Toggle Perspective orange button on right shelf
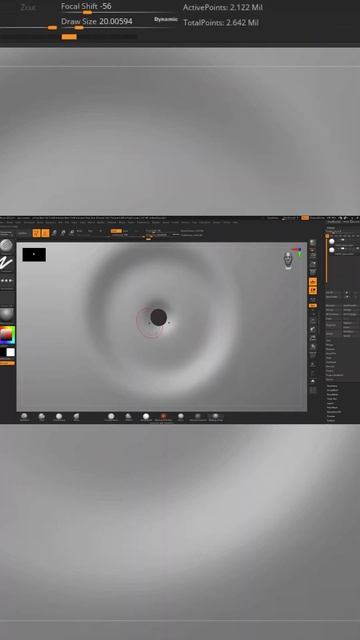Viewport: 360px width, 640px height. 313,281
